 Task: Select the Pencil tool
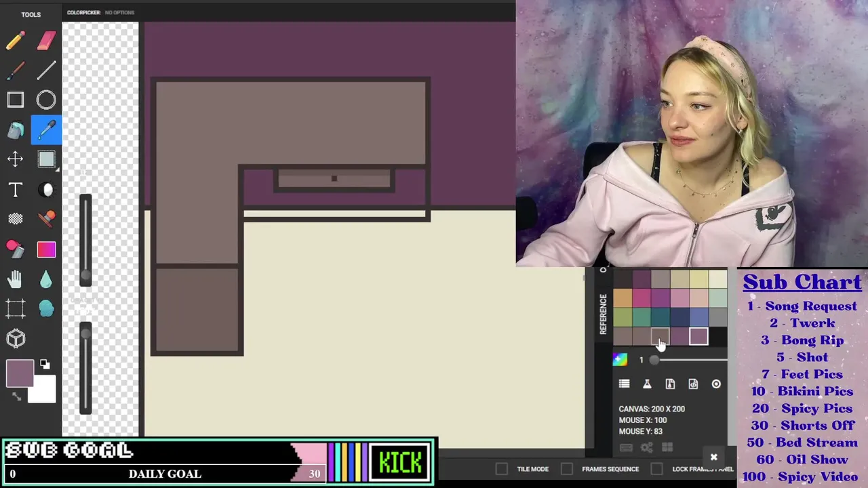click(x=15, y=41)
